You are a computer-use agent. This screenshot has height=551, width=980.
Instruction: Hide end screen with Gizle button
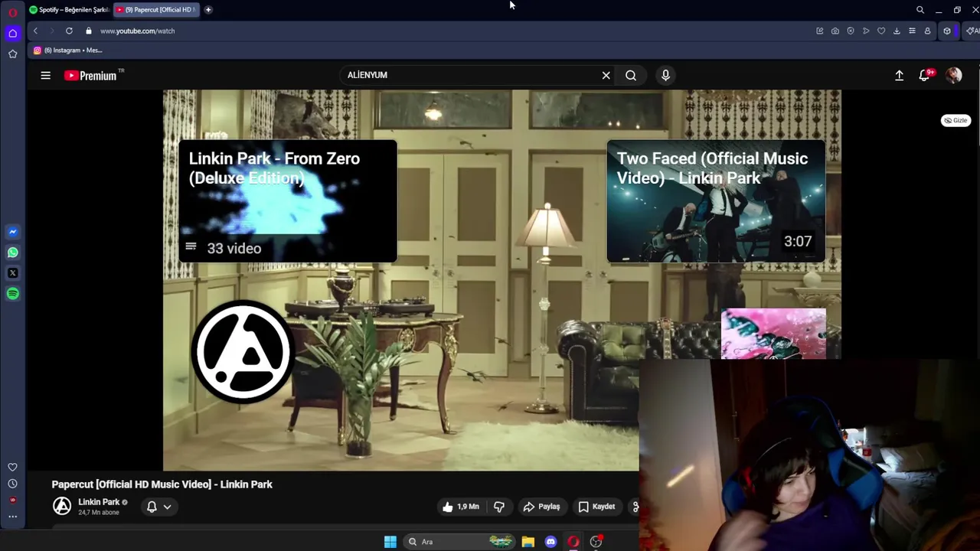[955, 120]
